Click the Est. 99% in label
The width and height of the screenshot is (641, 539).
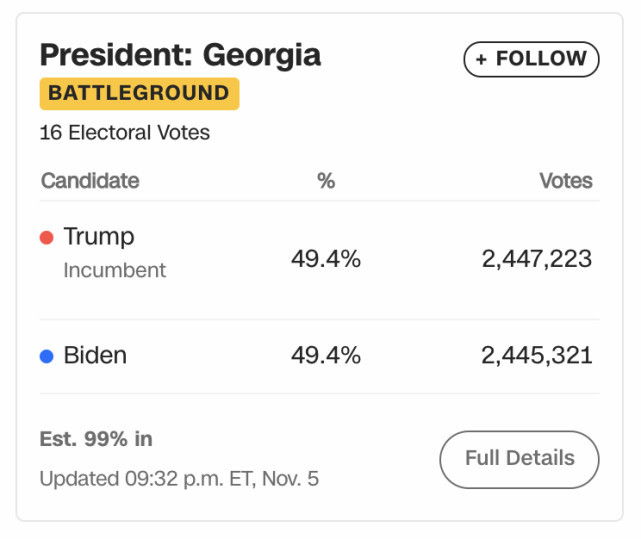click(96, 439)
